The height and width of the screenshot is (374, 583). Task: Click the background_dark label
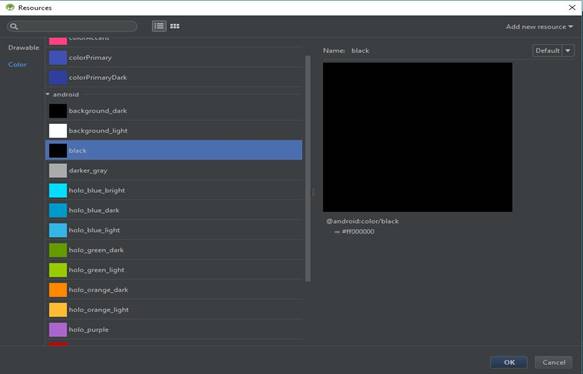click(x=98, y=111)
